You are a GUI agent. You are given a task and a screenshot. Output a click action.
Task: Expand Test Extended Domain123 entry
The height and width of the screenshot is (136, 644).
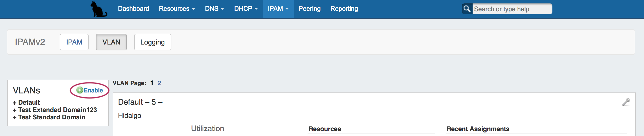point(14,110)
